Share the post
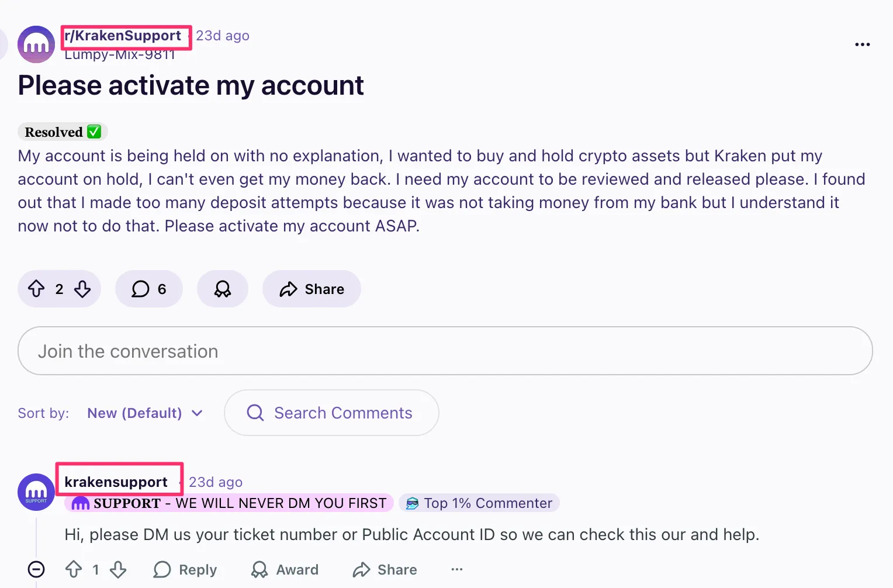Image resolution: width=893 pixels, height=588 pixels. point(311,289)
